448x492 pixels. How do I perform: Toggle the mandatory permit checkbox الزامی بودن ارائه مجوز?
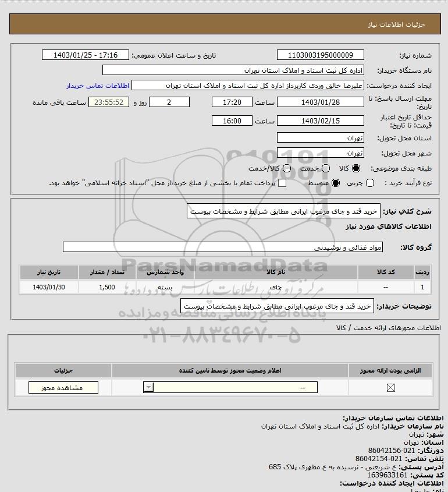[x=390, y=388]
